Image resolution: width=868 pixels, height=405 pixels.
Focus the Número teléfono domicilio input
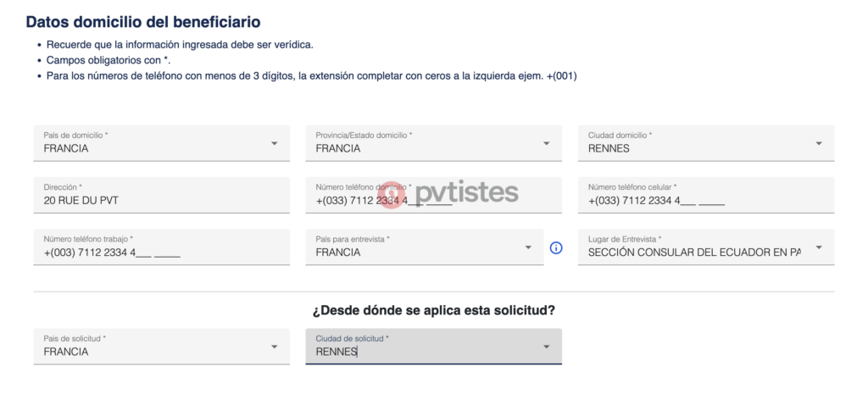[432, 201]
